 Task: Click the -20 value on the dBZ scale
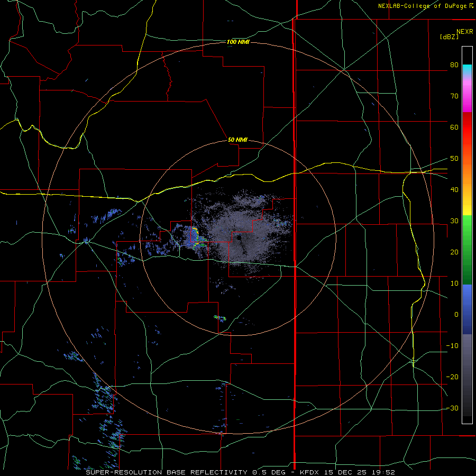452,377
